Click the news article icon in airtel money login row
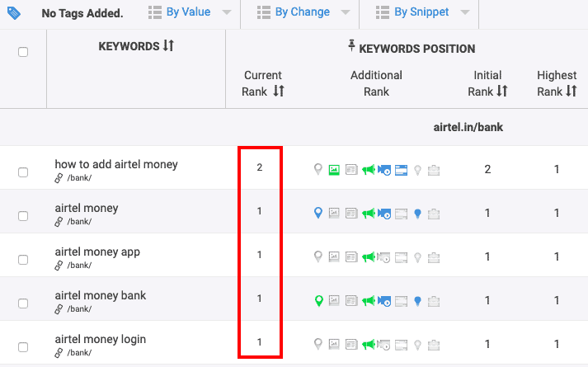 tap(351, 344)
